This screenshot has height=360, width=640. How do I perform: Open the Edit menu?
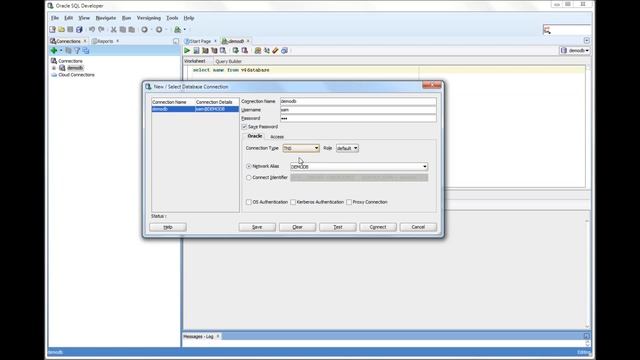tap(68, 18)
